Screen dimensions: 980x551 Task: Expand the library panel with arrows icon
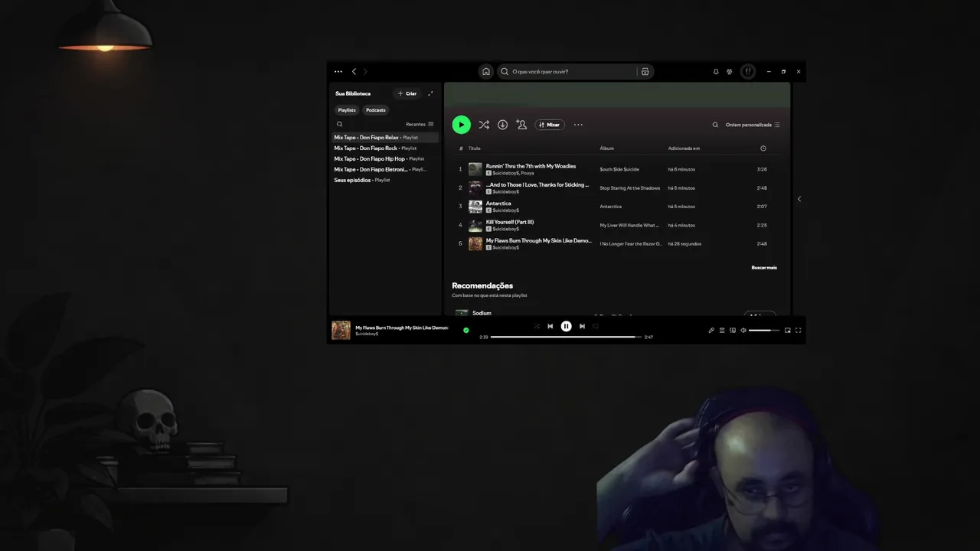pyautogui.click(x=430, y=93)
